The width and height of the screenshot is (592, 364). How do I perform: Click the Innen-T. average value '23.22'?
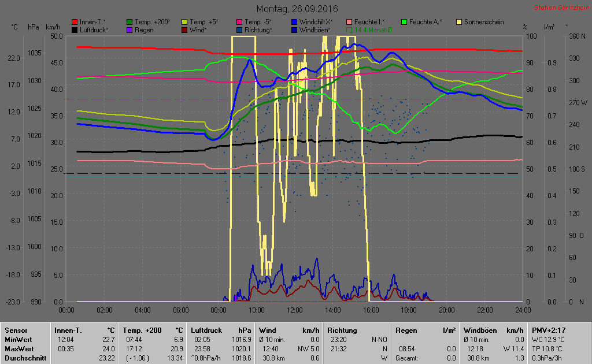107,358
